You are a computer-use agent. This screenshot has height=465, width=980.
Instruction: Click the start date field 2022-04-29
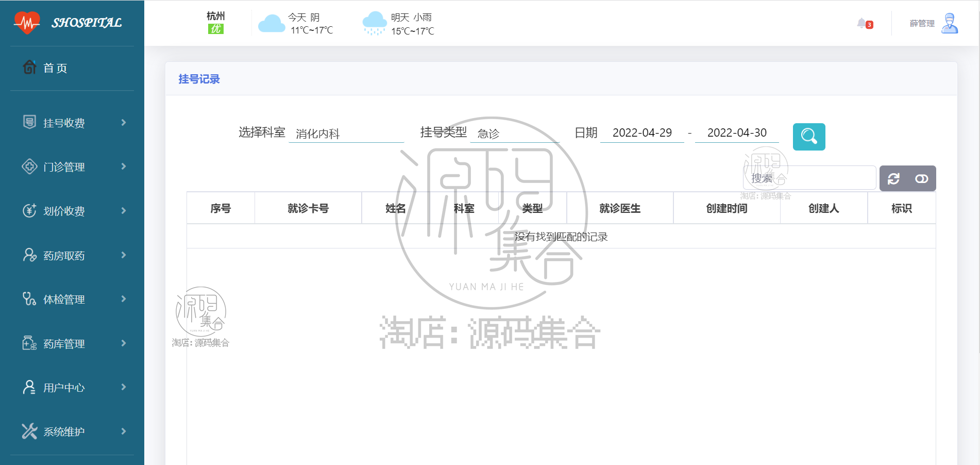642,133
